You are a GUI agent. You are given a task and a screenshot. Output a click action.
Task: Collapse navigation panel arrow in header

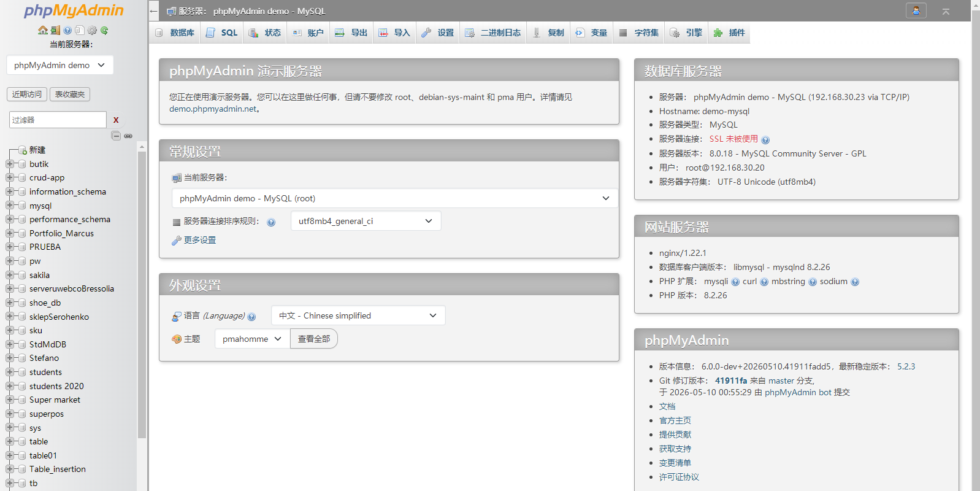pos(154,11)
